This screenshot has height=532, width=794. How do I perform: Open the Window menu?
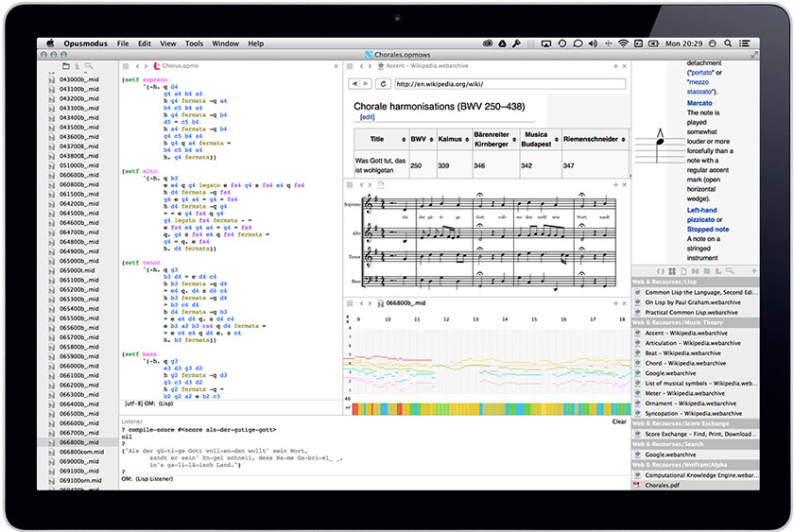(x=225, y=43)
